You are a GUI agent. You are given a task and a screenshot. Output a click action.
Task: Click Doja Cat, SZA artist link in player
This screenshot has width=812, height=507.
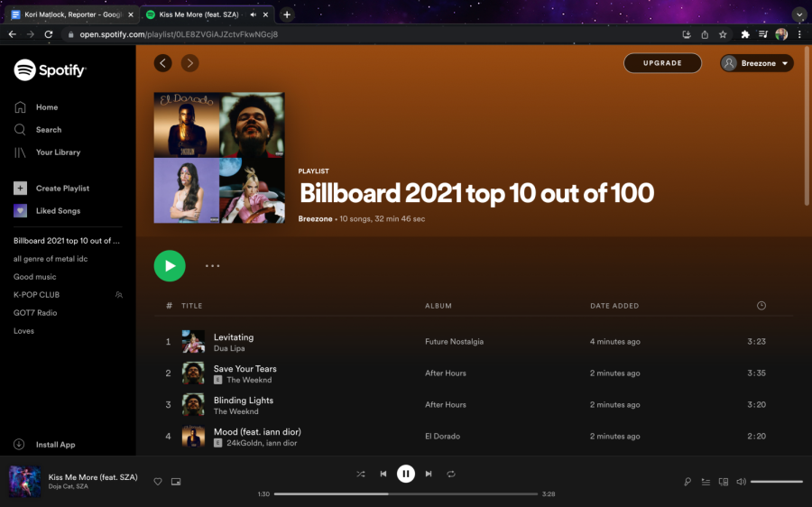(x=68, y=486)
